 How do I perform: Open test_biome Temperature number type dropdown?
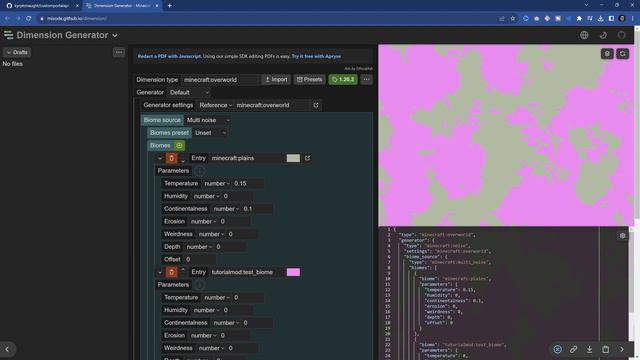click(217, 298)
